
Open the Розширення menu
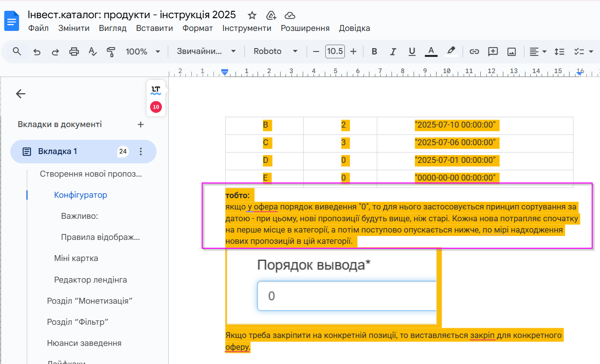pyautogui.click(x=305, y=28)
